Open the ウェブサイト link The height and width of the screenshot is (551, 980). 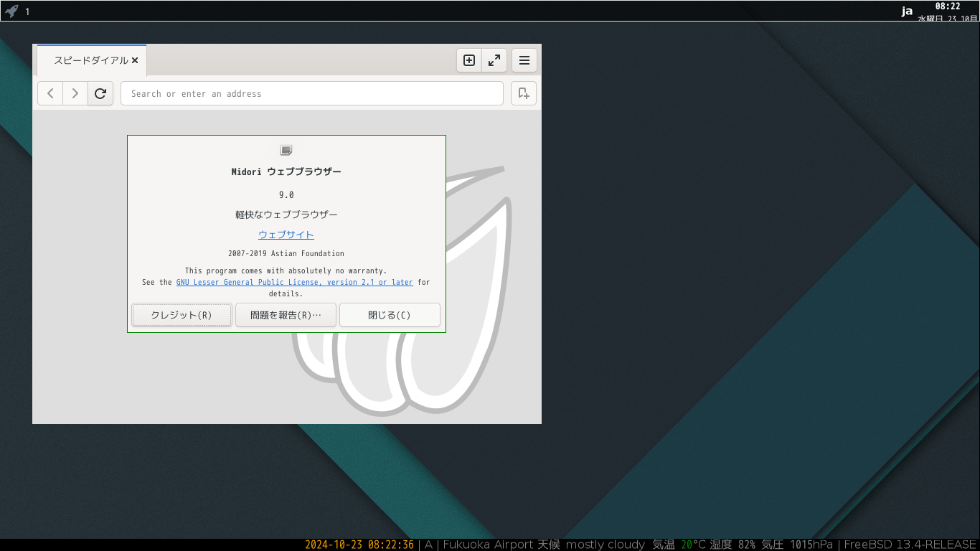pos(286,235)
